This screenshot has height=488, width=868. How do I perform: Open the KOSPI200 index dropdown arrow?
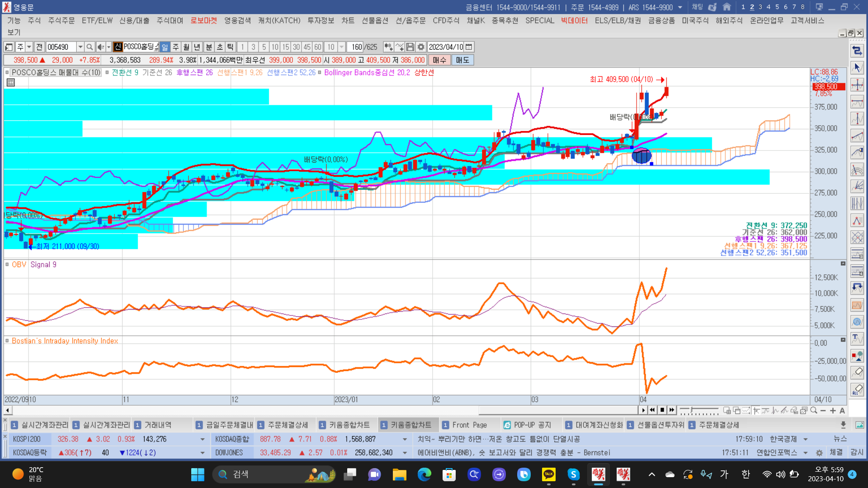202,439
